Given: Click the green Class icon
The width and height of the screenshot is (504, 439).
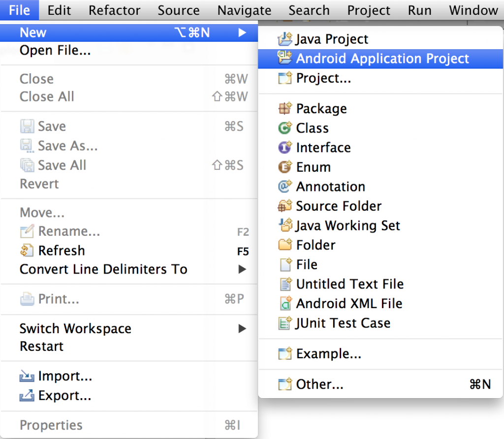Looking at the screenshot, I should (285, 128).
